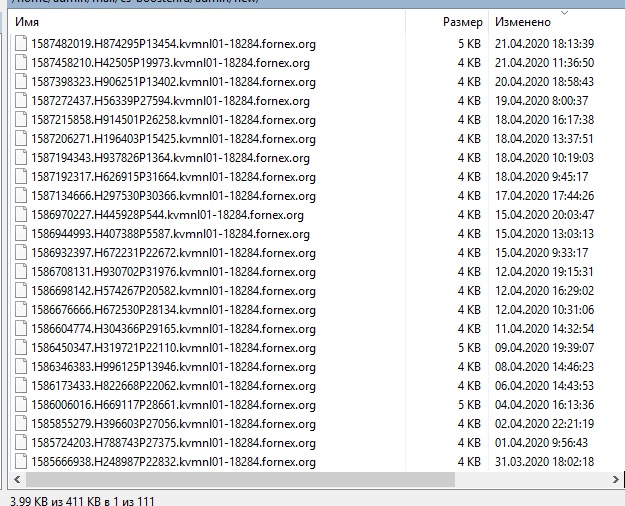Image resolution: width=625 pixels, height=506 pixels.
Task: Select file 1586708131.H930702P31976.kvmnl01-18284.fornex.org
Action: pyautogui.click(x=173, y=272)
